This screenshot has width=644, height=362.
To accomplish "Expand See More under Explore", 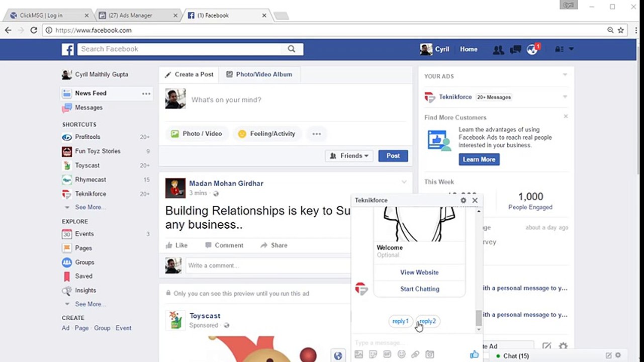I will pos(90,304).
